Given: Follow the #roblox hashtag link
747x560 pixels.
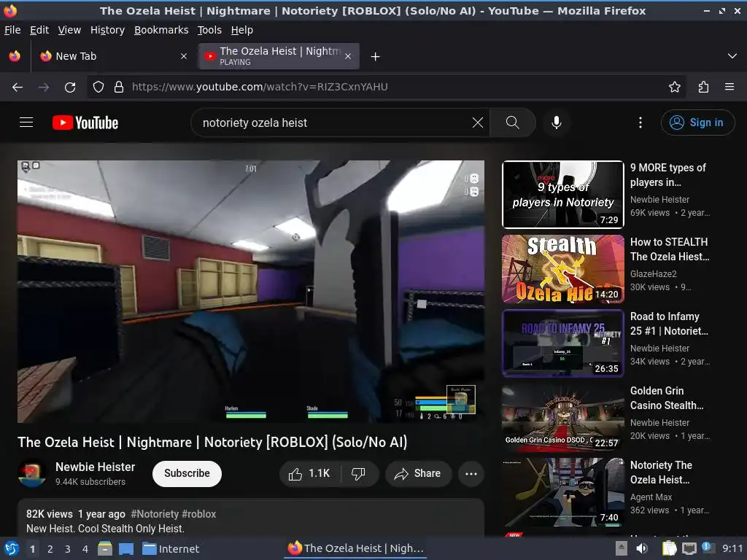Looking at the screenshot, I should [x=198, y=514].
